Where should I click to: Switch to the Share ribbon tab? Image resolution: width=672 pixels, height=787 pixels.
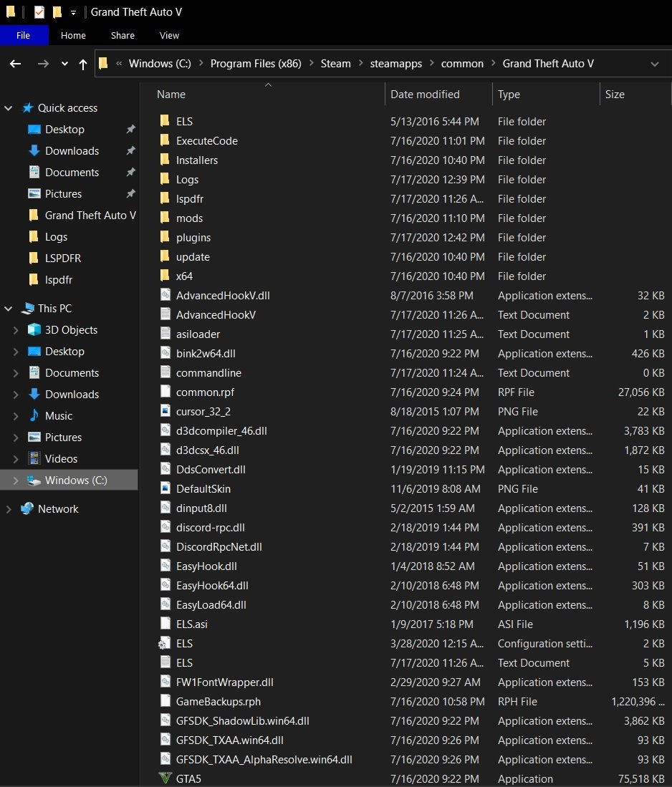(x=123, y=35)
